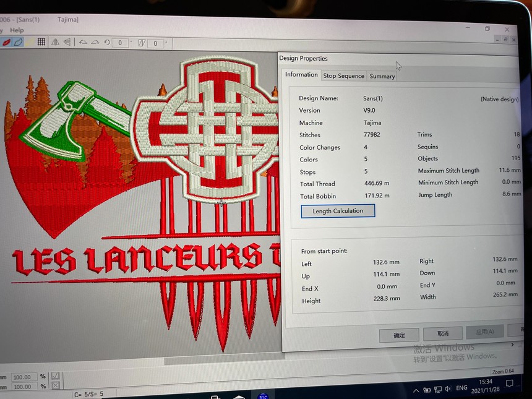The image size is (532, 399).
Task: Click the red lips-shaped toolbar icon
Action: pyautogui.click(x=6, y=42)
